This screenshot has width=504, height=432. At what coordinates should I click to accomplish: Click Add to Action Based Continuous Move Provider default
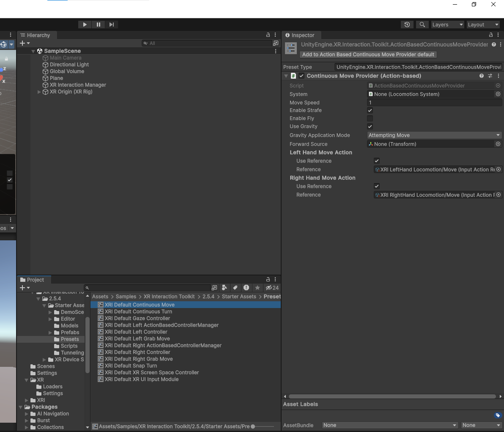(x=368, y=55)
